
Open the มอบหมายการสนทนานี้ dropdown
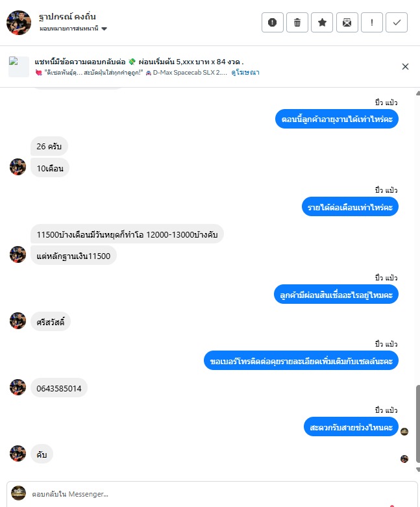click(x=73, y=29)
